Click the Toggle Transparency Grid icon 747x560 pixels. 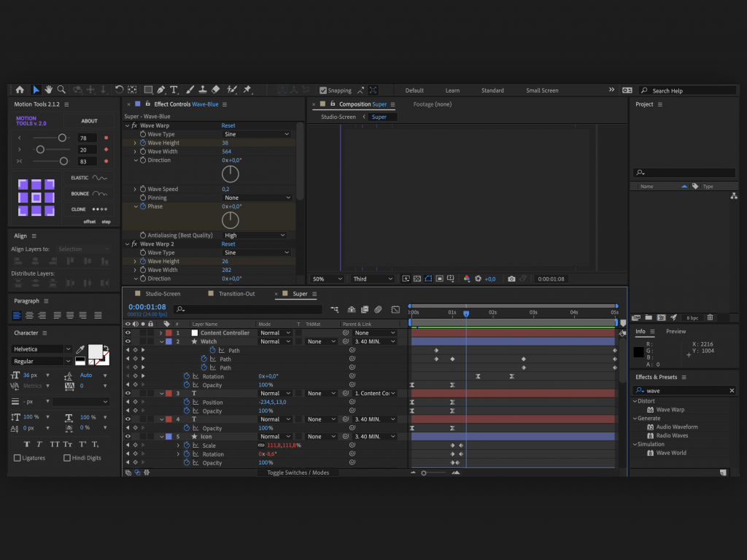416,279
